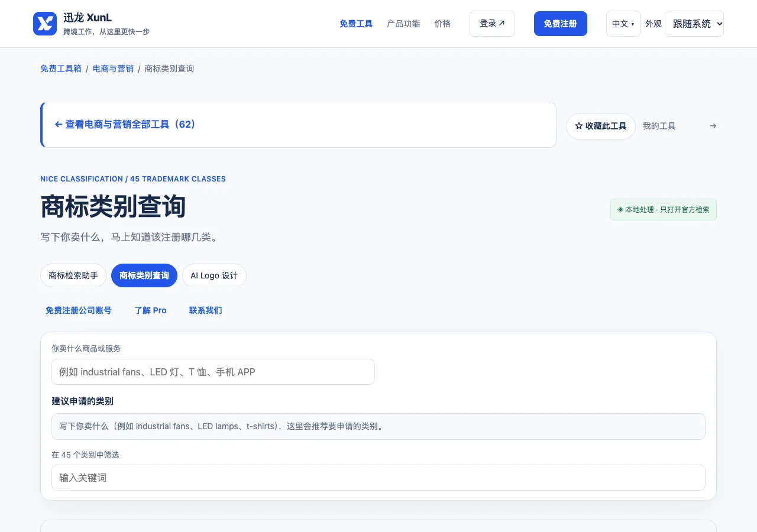Open the 跟随系统 appearance dropdown
Image resolution: width=757 pixels, height=532 pixels.
click(694, 24)
